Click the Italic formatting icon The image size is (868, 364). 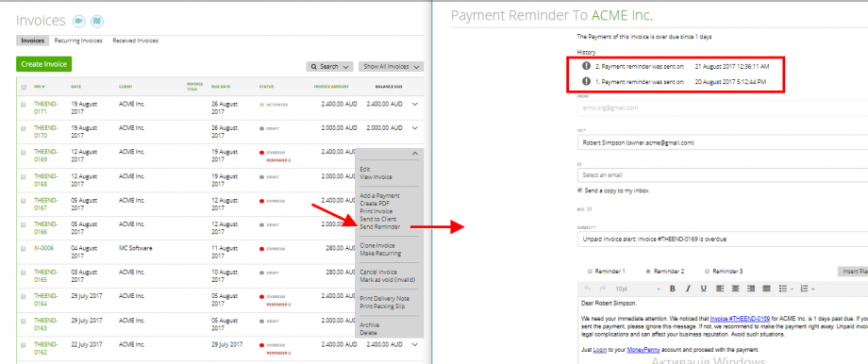point(688,289)
